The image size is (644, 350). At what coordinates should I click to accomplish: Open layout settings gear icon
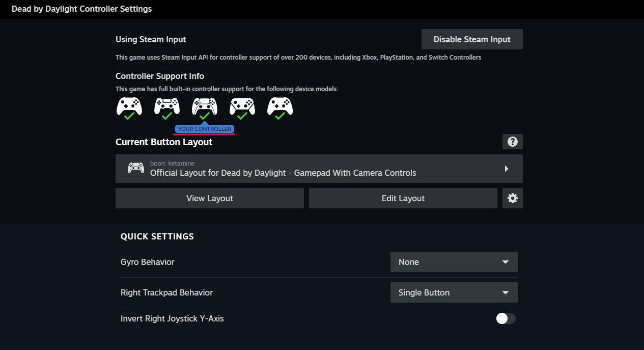click(513, 198)
